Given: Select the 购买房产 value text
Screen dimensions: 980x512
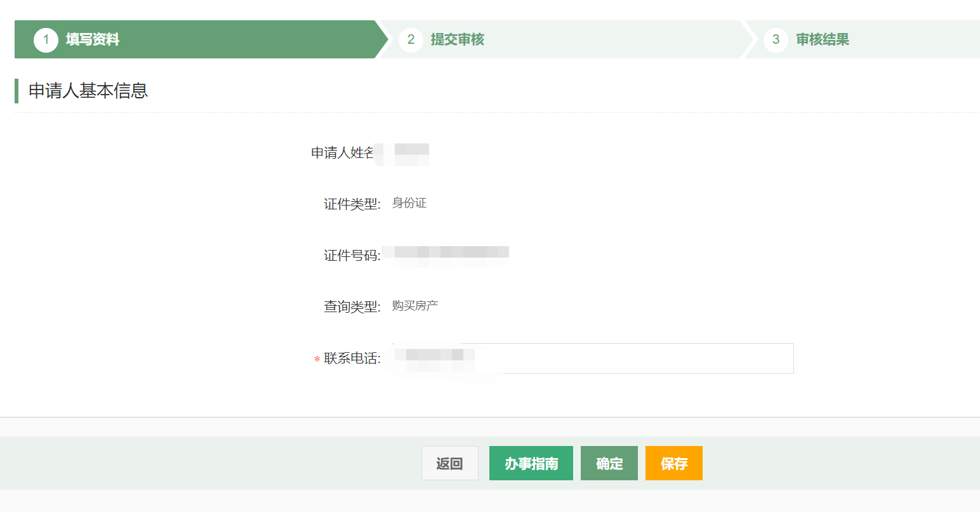Looking at the screenshot, I should pyautogui.click(x=415, y=306).
